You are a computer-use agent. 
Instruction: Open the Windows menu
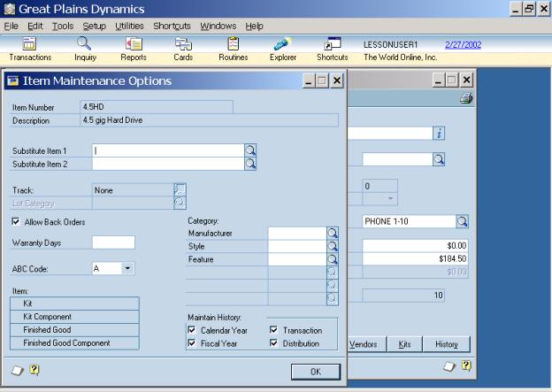pos(218,26)
